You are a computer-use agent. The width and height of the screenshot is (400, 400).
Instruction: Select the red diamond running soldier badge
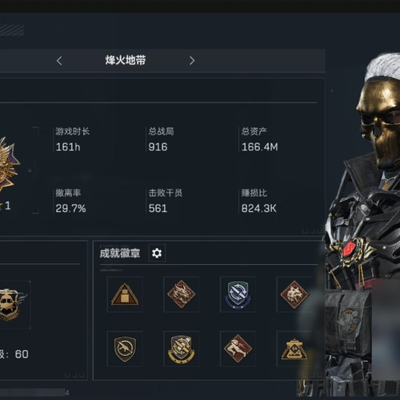pos(238,349)
